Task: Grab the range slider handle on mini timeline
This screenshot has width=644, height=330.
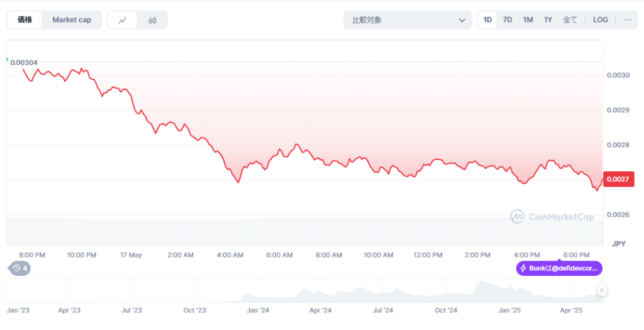Action: (602, 290)
